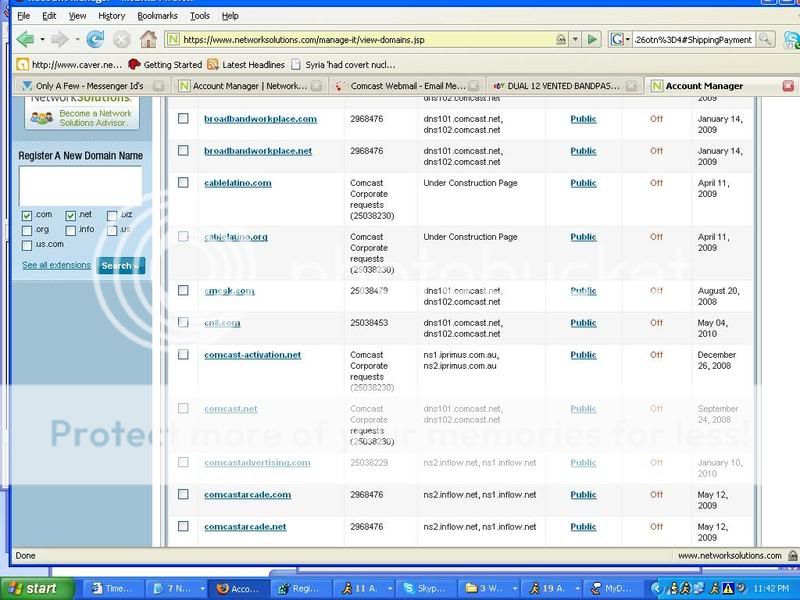
Task: Click the Windows Start button
Action: point(35,588)
